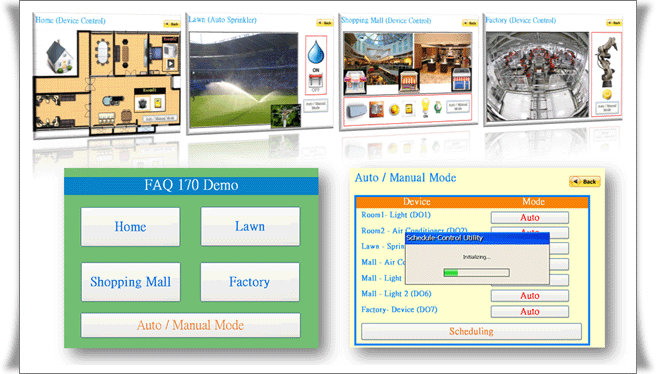The width and height of the screenshot is (656, 374).
Task: Click the light bulb icon in Shopping Mall
Action: [425, 107]
